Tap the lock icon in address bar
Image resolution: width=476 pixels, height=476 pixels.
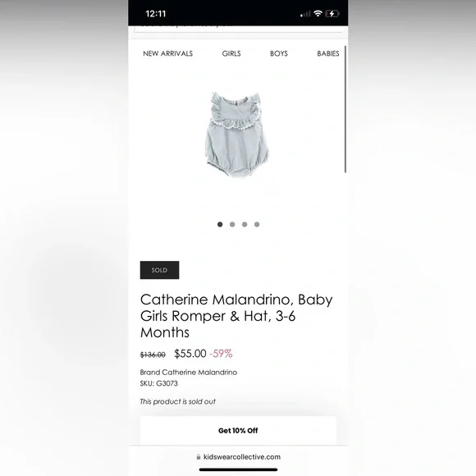(x=199, y=457)
